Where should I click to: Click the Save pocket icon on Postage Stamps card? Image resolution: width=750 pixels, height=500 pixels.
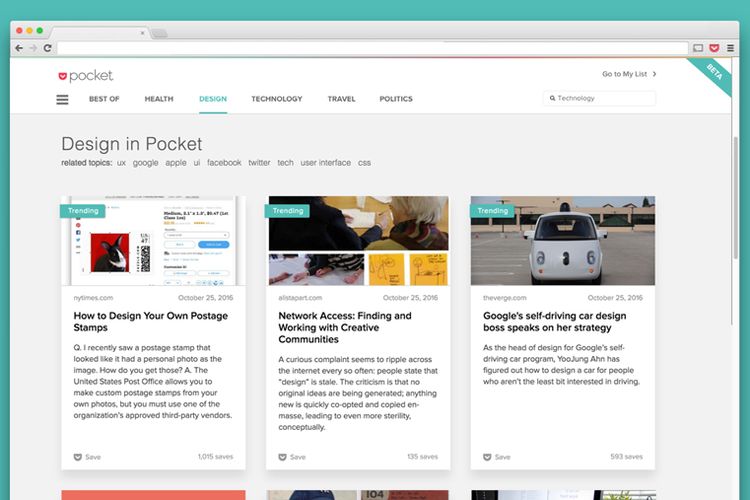click(x=77, y=457)
